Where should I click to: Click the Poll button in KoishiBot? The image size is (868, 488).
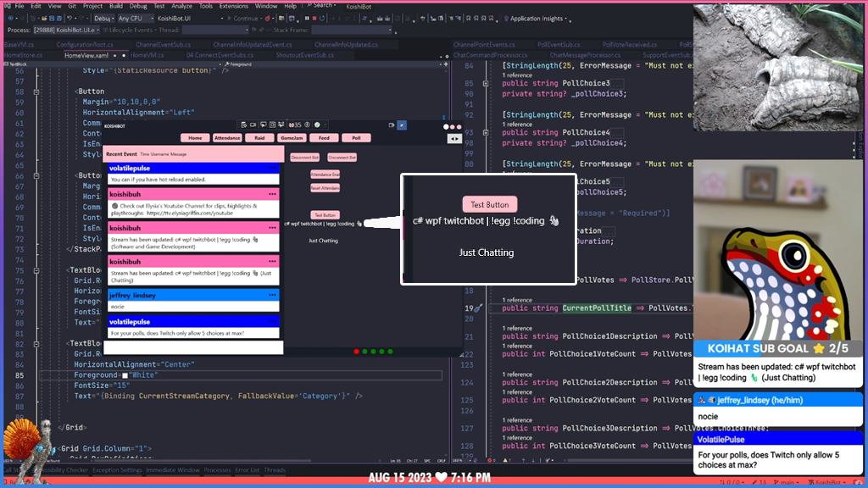tap(356, 138)
